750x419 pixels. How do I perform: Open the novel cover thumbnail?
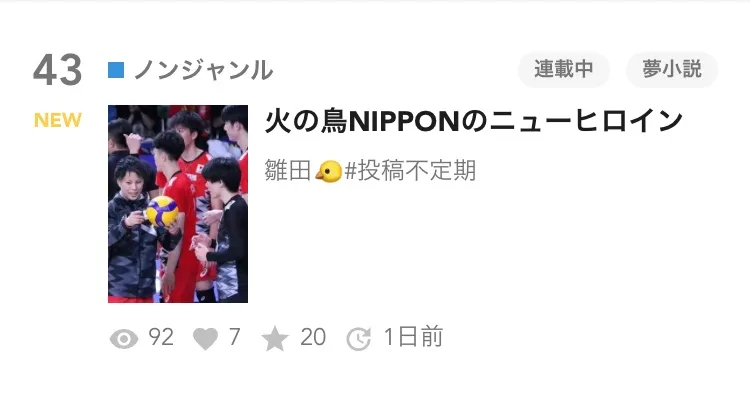(178, 204)
